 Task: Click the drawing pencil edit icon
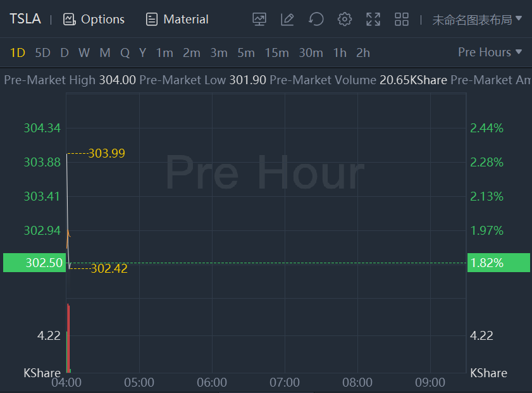pos(287,19)
